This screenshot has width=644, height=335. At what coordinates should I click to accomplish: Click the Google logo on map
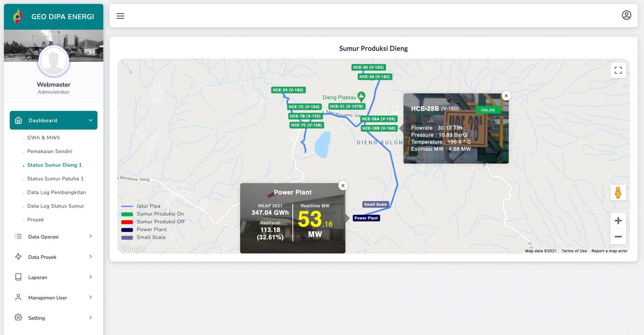pyautogui.click(x=132, y=248)
